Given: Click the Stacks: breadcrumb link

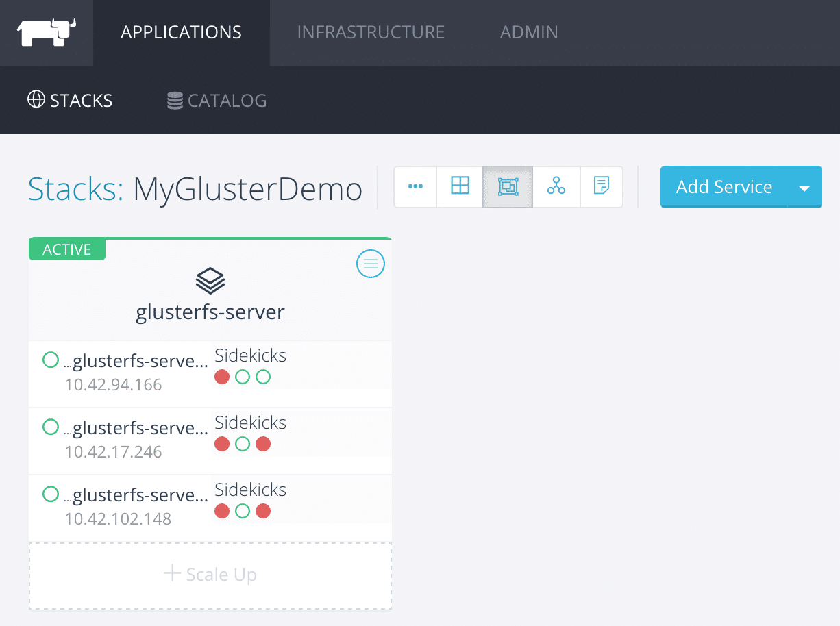Looking at the screenshot, I should tap(75, 189).
